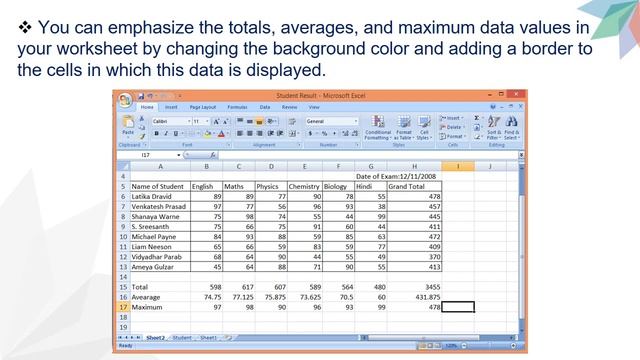The height and width of the screenshot is (360, 640).
Task: Click the zoom out minus button
Action: pyautogui.click(x=464, y=346)
